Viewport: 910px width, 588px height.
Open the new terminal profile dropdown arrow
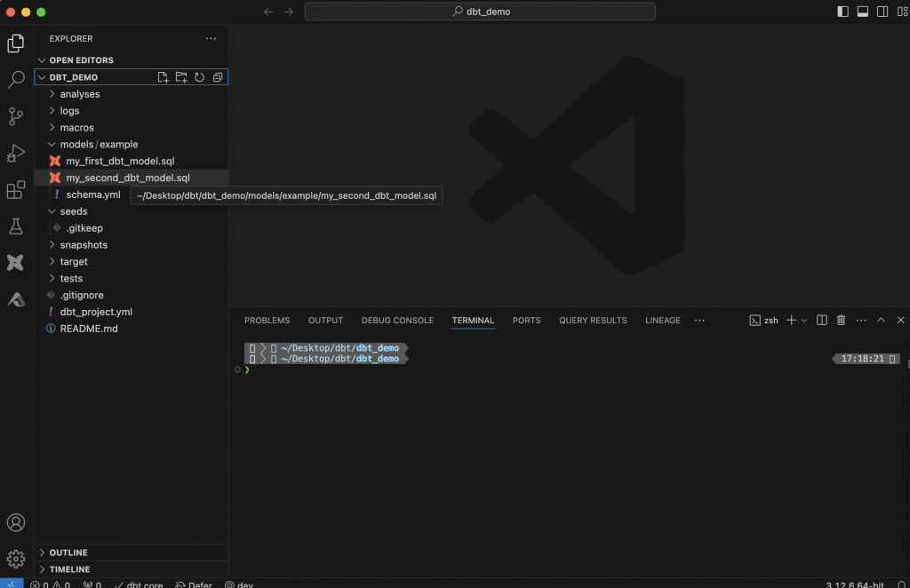click(x=804, y=320)
